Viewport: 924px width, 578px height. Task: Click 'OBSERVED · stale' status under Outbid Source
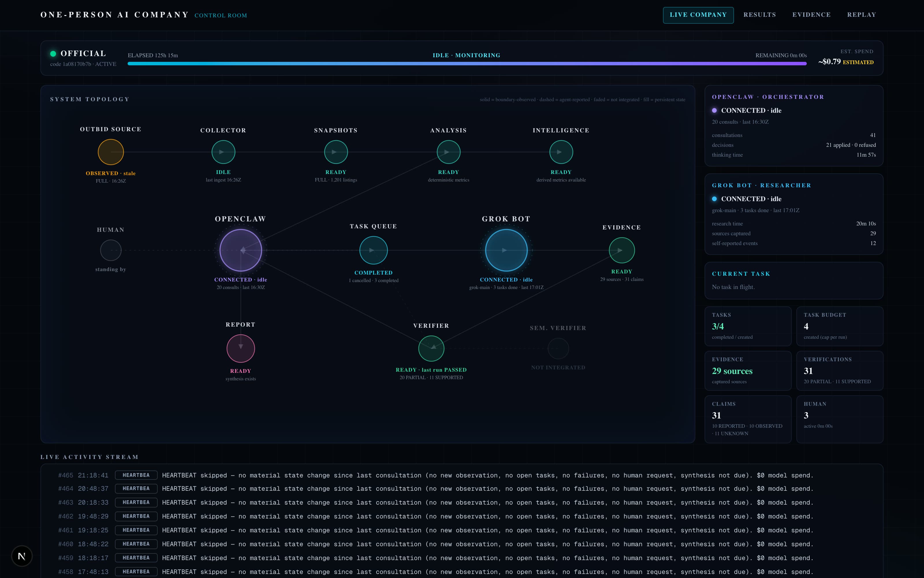point(111,173)
